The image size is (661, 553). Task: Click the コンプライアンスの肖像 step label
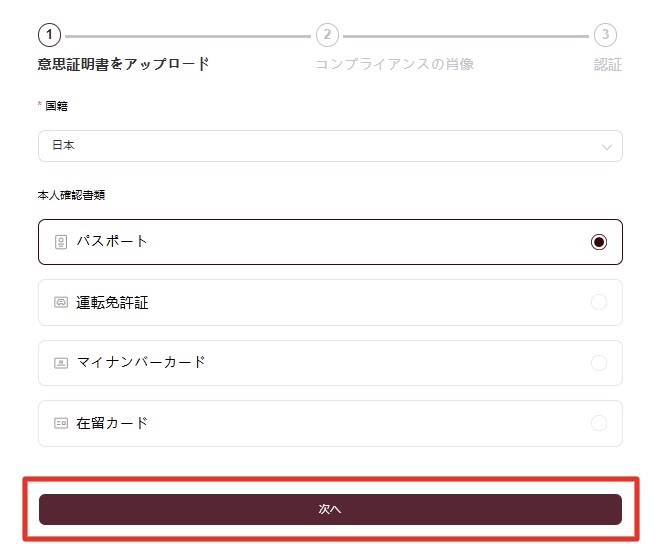pyautogui.click(x=395, y=64)
